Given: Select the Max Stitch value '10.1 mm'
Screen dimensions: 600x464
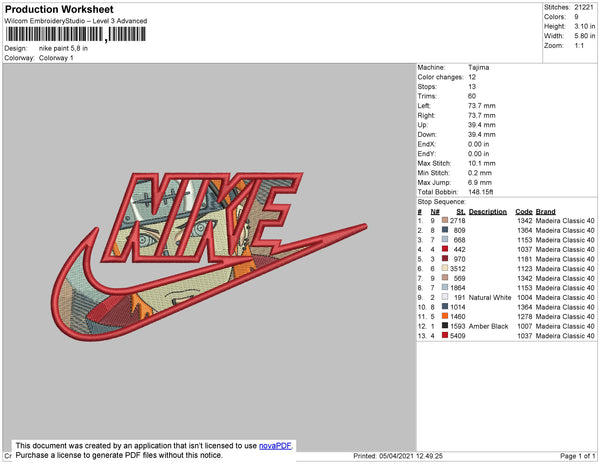Looking at the screenshot, I should click(481, 163).
